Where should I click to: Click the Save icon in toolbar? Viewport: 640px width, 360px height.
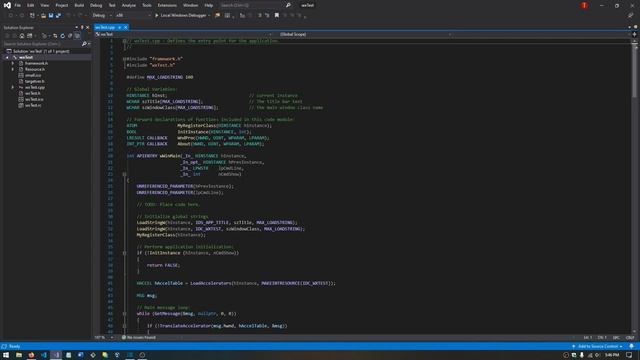click(x=51, y=16)
